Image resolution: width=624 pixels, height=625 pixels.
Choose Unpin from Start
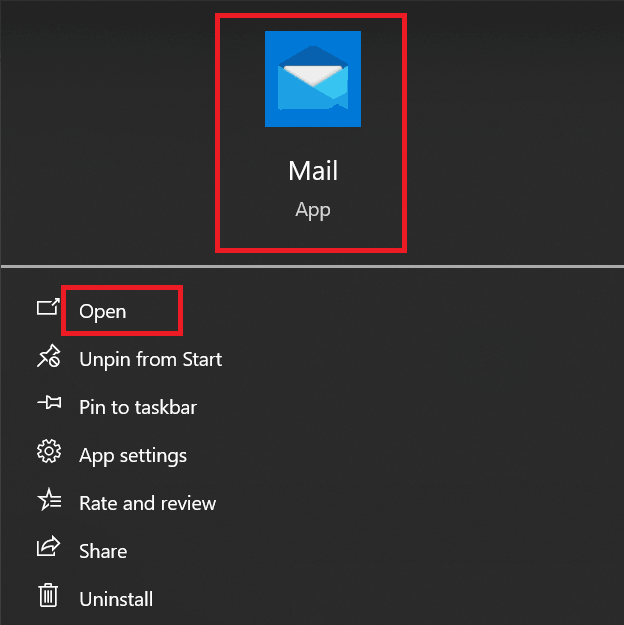[150, 360]
